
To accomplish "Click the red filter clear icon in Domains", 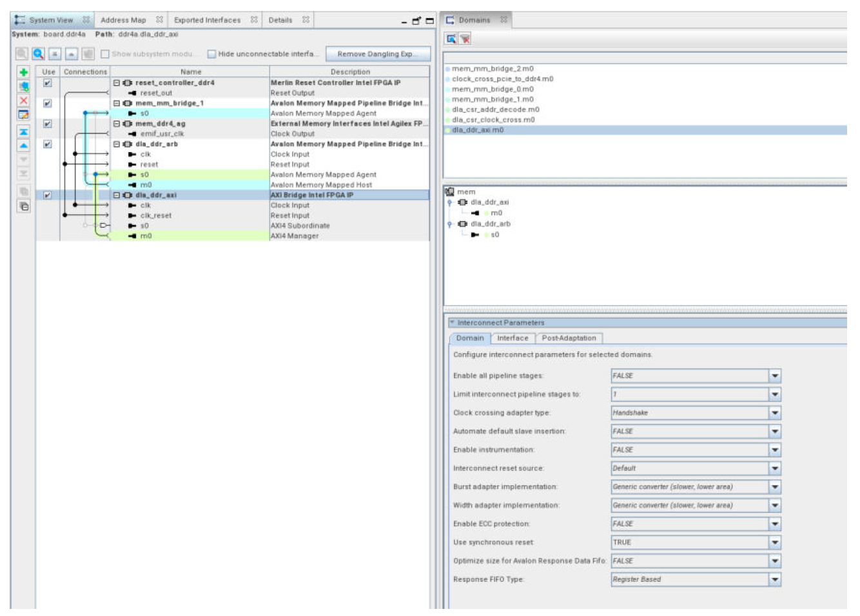I will coord(465,39).
